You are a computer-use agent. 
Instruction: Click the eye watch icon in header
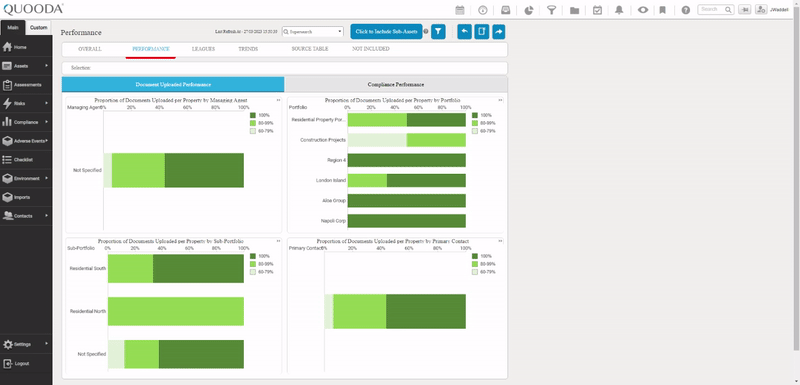point(643,10)
